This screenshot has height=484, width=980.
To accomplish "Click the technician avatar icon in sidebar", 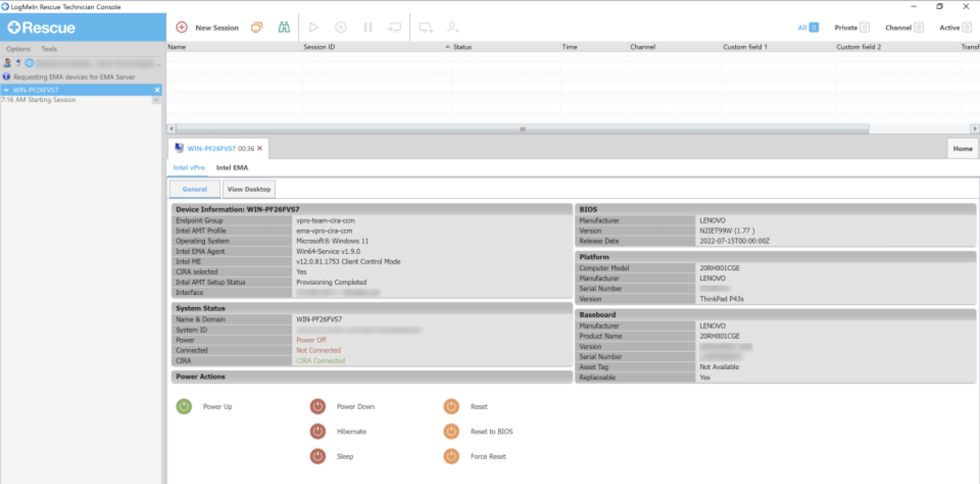I will tap(7, 63).
